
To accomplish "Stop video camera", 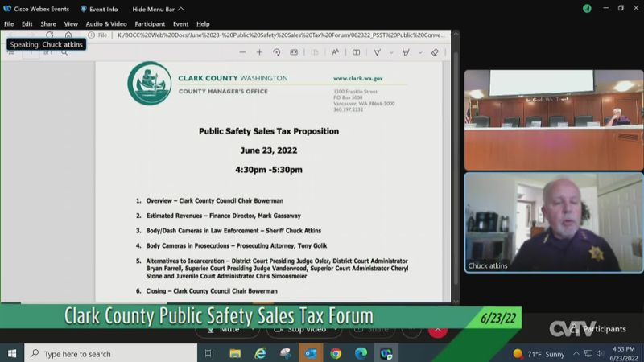I will click(300, 329).
